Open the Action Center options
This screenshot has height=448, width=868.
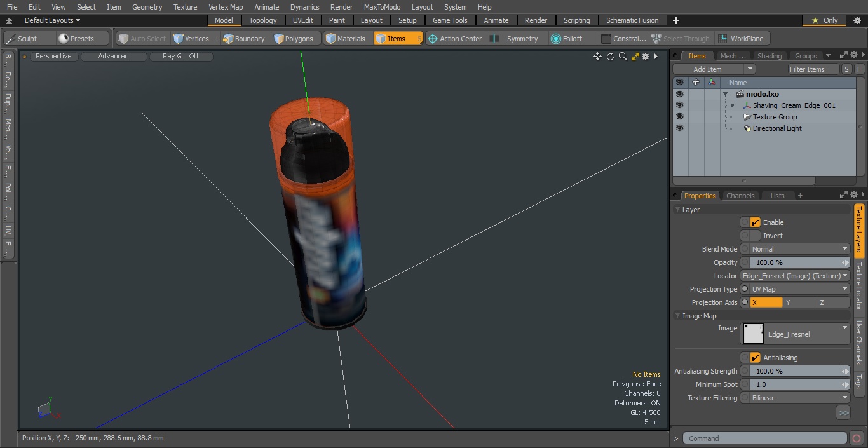point(455,39)
